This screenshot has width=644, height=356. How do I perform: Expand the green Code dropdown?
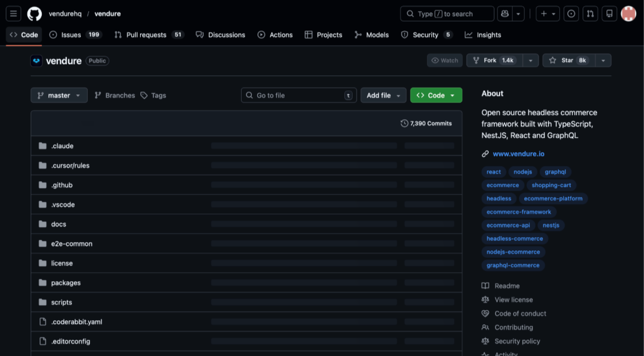436,95
